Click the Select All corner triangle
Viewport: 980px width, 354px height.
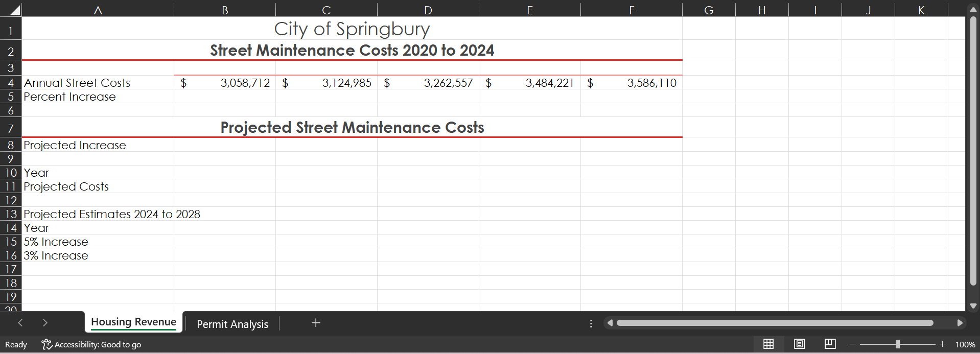pyautogui.click(x=15, y=10)
